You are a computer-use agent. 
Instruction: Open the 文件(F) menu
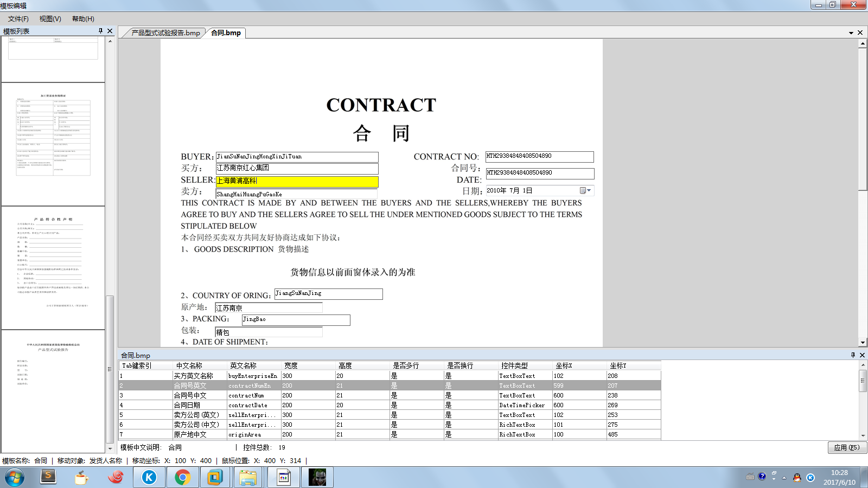18,18
